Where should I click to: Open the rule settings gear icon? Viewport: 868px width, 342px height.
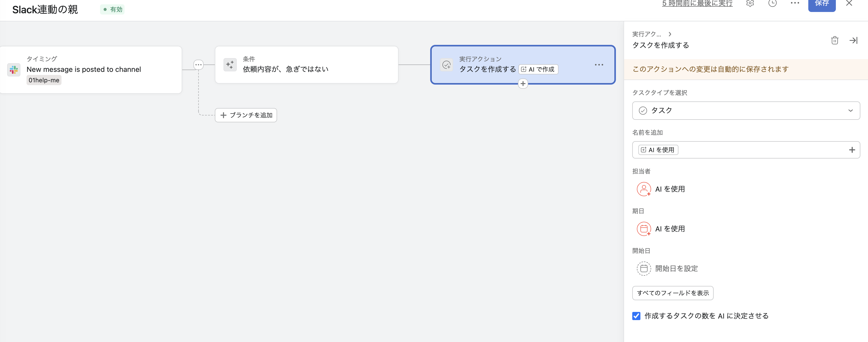coord(750,4)
